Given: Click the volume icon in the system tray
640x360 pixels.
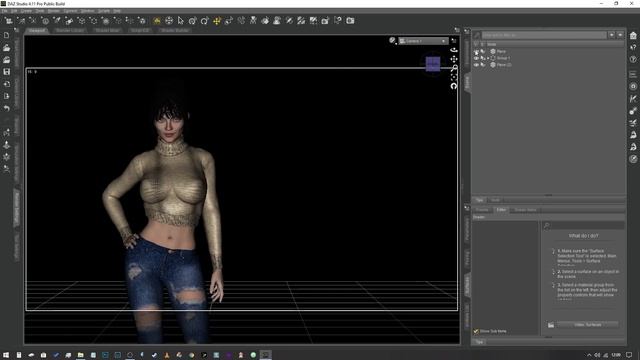Looking at the screenshot, I should click(597, 355).
